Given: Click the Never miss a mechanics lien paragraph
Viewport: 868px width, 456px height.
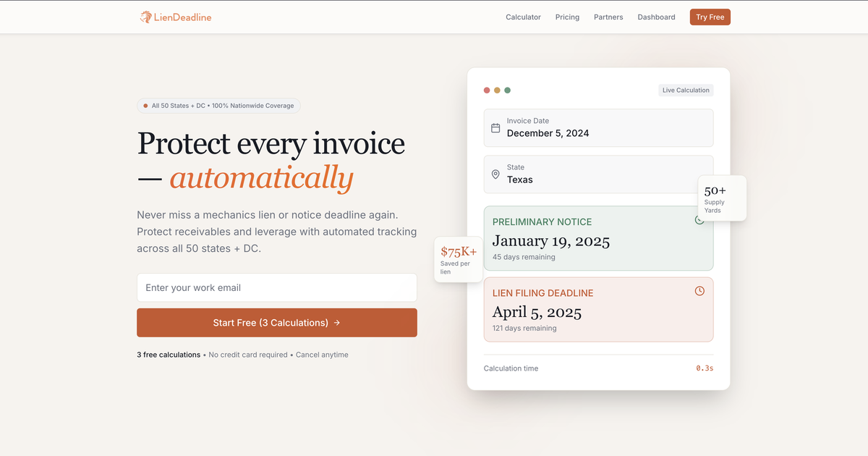Looking at the screenshot, I should pyautogui.click(x=277, y=232).
